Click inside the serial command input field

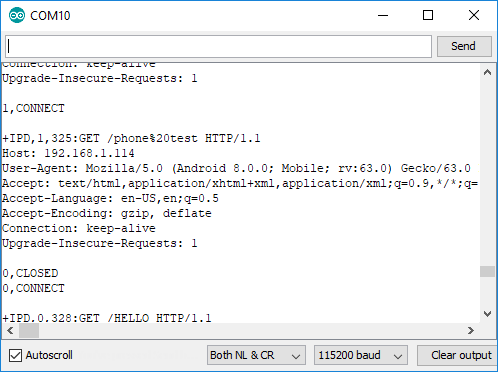(x=218, y=46)
